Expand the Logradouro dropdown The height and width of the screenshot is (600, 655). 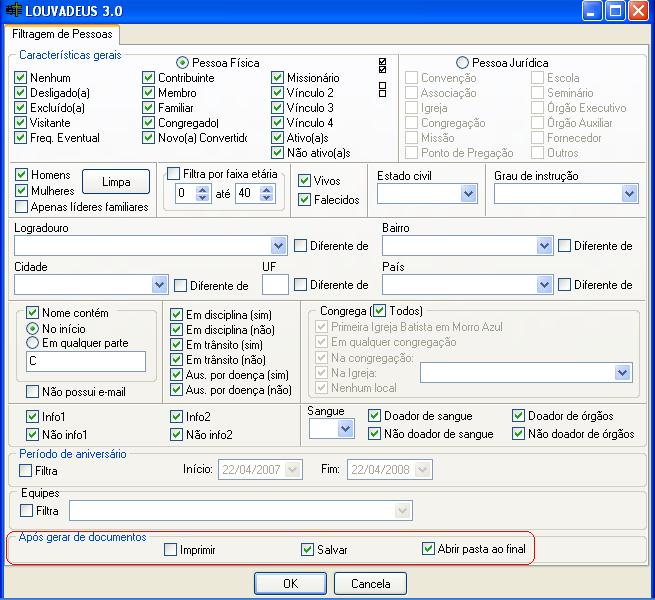[x=278, y=246]
